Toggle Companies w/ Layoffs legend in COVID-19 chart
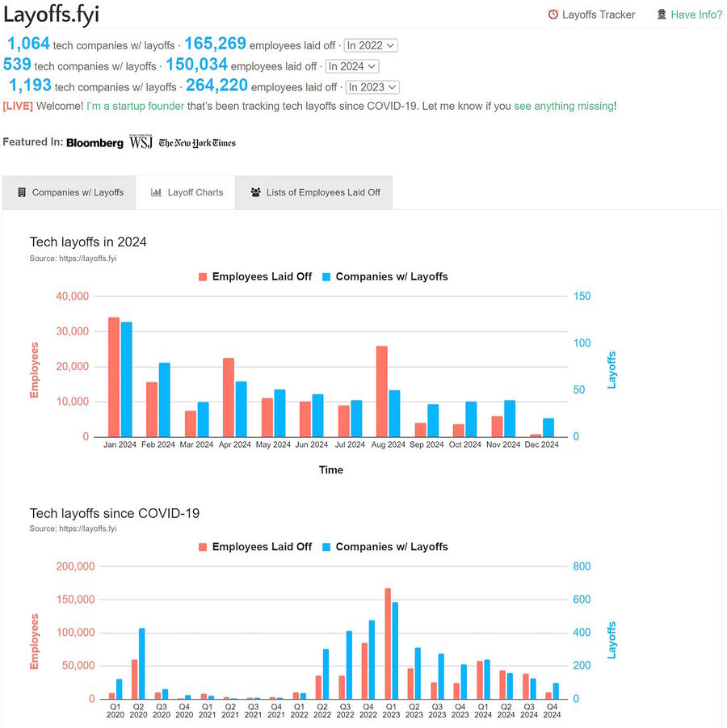 [385, 547]
